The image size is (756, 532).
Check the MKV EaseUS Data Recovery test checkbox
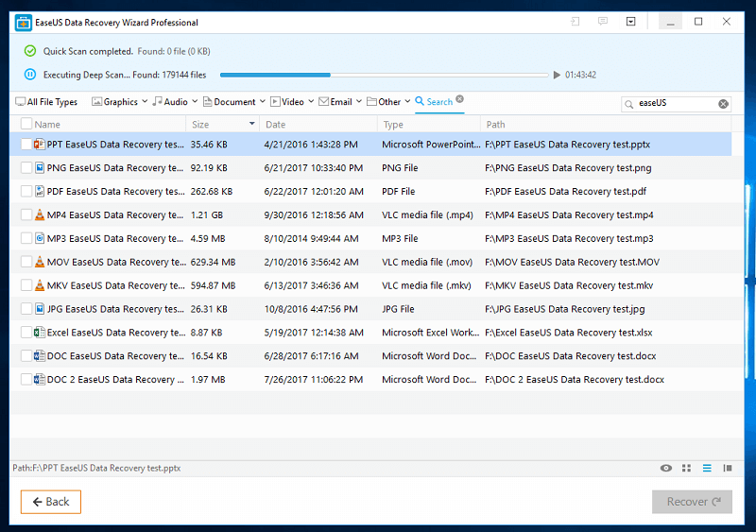(x=26, y=285)
